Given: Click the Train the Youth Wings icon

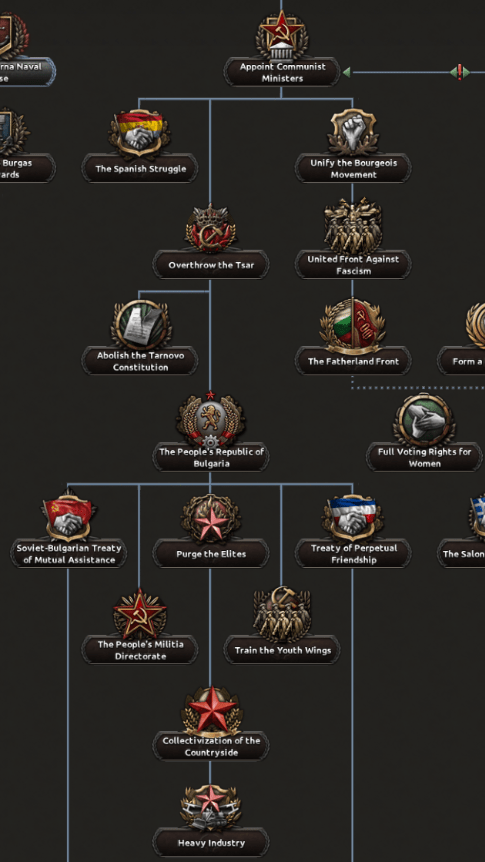Looking at the screenshot, I should pos(282,614).
